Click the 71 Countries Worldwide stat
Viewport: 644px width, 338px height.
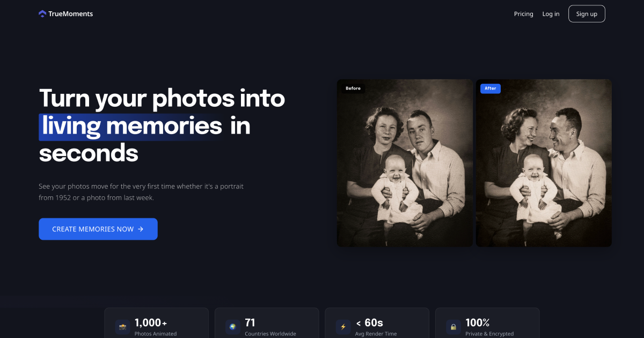coord(270,327)
